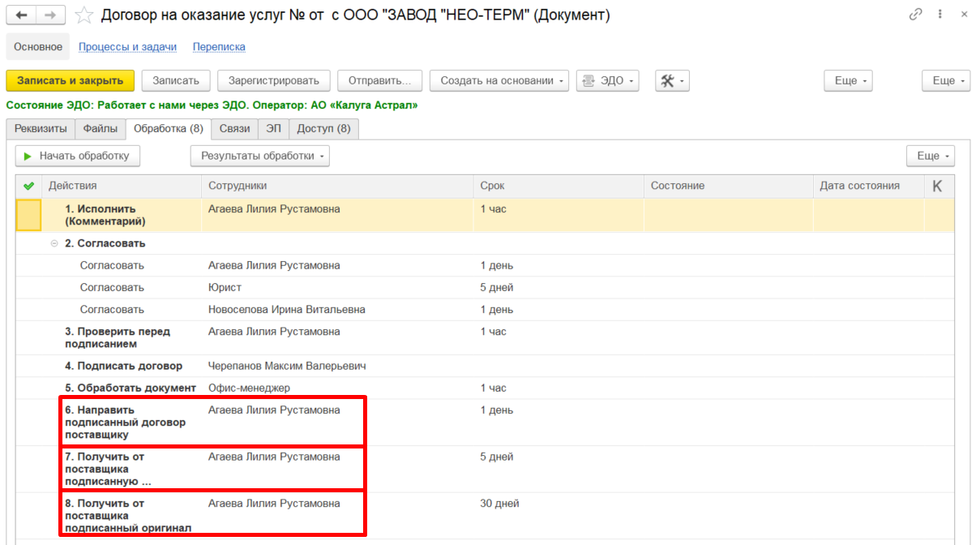Open the Переписка link
Image resolution: width=980 pixels, height=545 pixels.
(219, 47)
